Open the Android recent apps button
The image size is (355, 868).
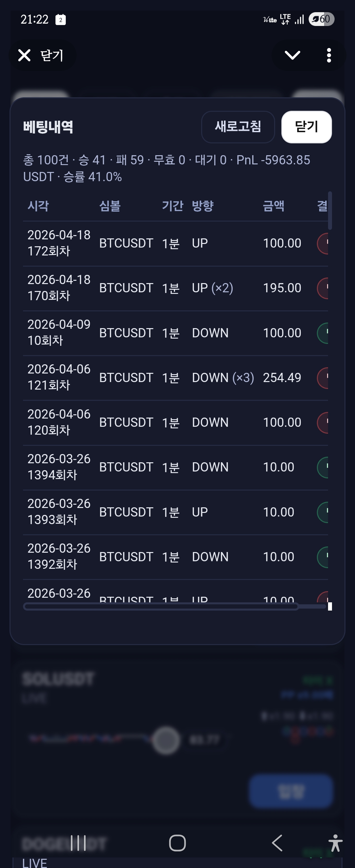[x=78, y=843]
